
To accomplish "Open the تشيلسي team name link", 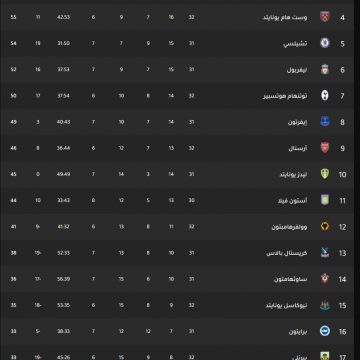I will (x=295, y=43).
